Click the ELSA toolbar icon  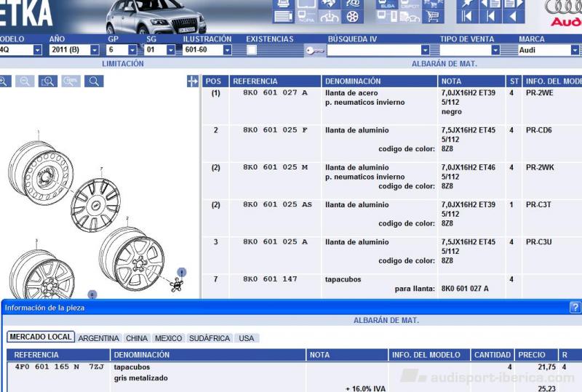(387, 4)
